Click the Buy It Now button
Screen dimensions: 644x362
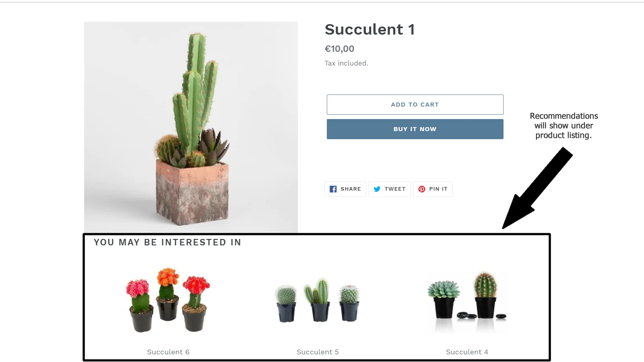(415, 129)
